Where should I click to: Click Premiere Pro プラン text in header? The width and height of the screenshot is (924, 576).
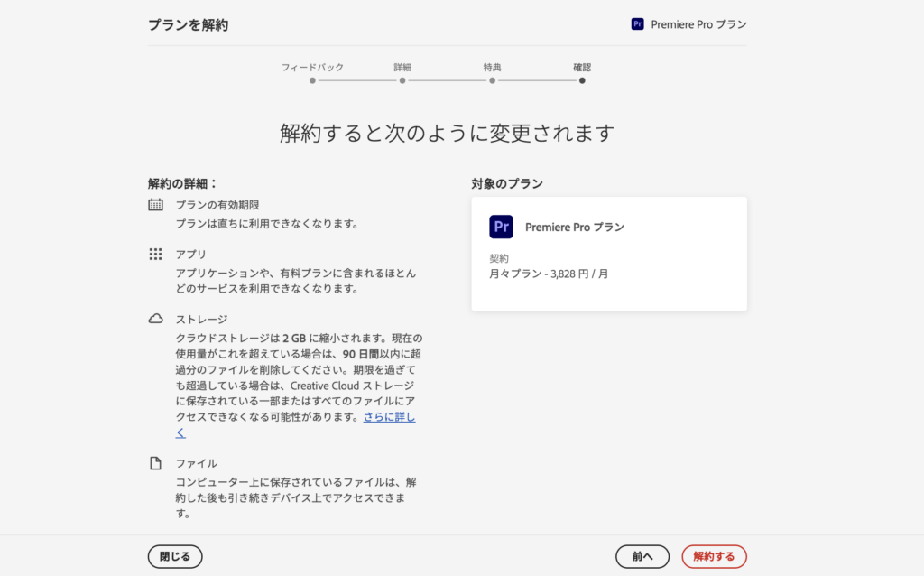[699, 24]
